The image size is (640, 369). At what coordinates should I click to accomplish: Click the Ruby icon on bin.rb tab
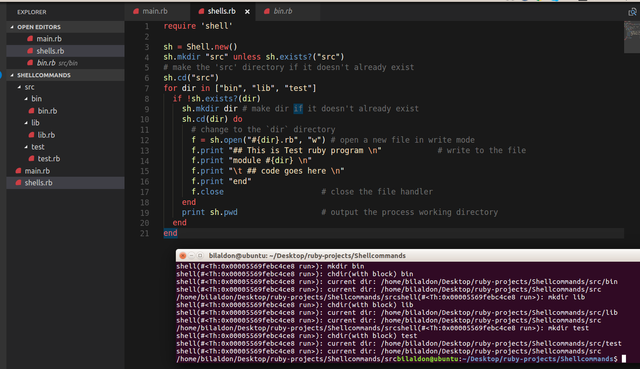(x=267, y=11)
